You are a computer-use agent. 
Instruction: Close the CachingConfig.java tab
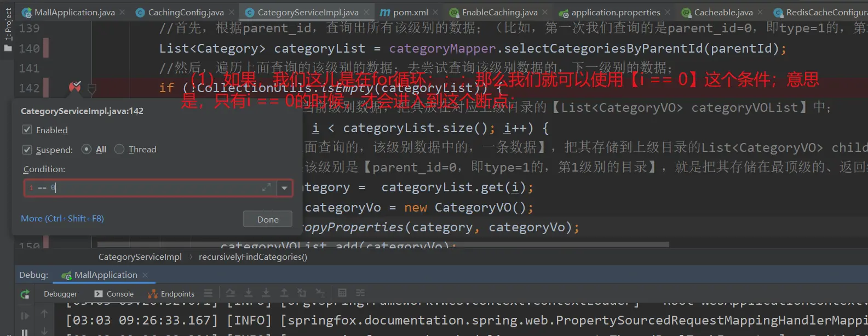(232, 12)
